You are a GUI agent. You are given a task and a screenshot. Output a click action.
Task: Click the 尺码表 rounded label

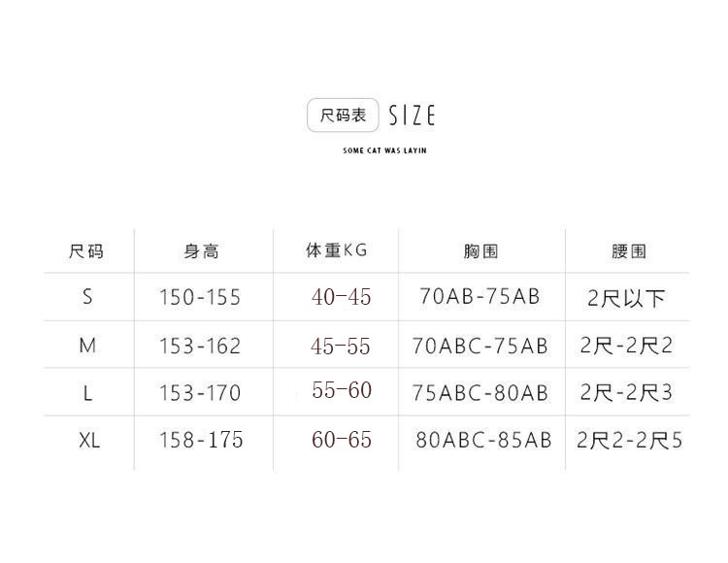coord(343,116)
